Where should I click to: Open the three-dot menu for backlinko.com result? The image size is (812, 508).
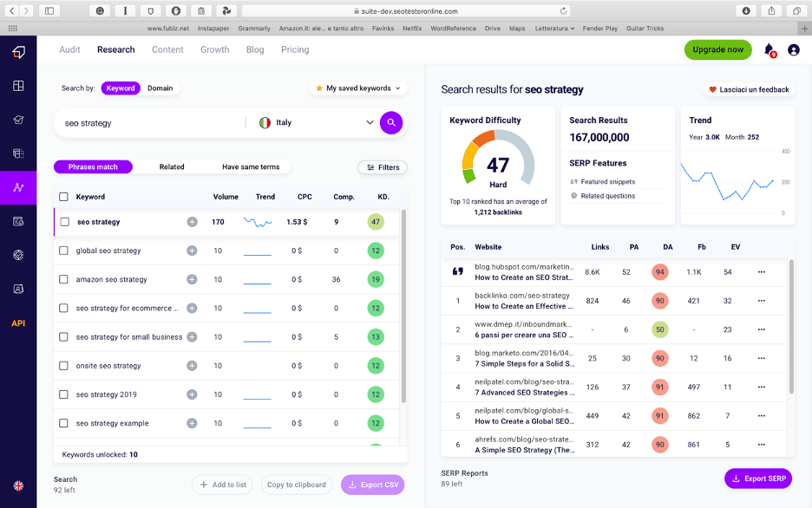[x=761, y=301]
